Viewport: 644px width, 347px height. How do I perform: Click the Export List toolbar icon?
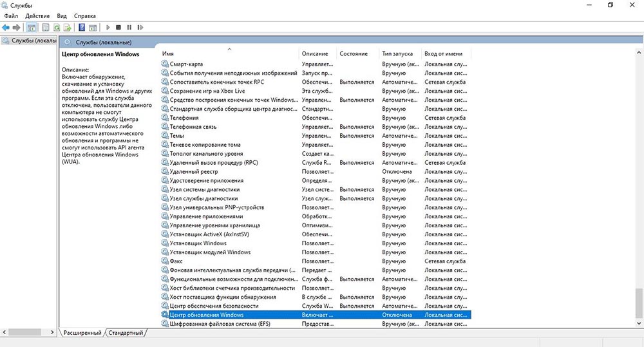68,28
